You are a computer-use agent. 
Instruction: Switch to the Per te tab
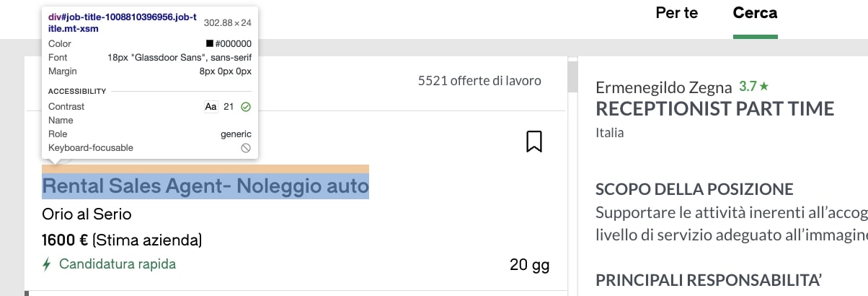point(676,13)
